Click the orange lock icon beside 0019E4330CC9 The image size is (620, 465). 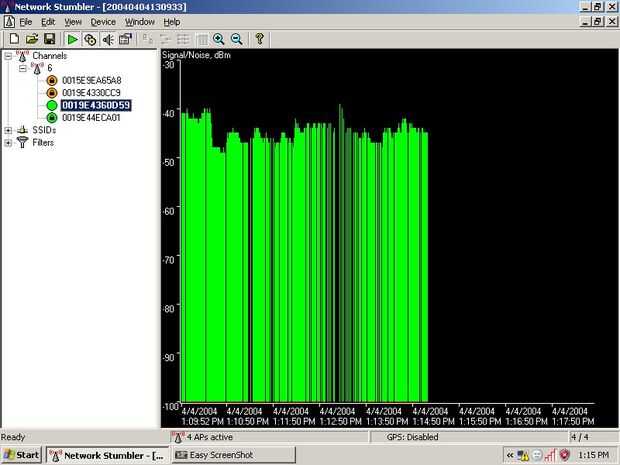pyautogui.click(x=52, y=93)
